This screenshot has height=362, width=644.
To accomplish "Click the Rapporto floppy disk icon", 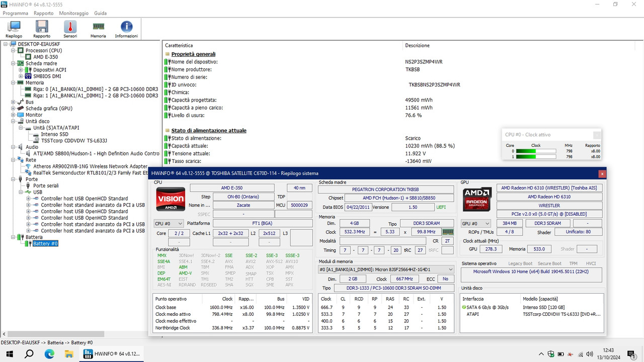I will 42,29.
